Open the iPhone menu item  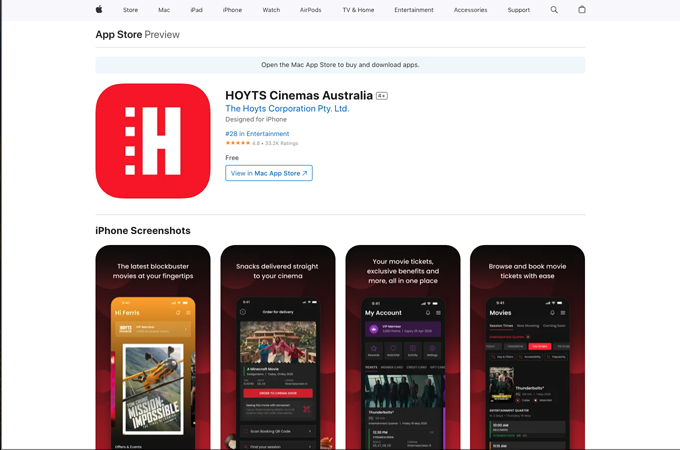232,10
